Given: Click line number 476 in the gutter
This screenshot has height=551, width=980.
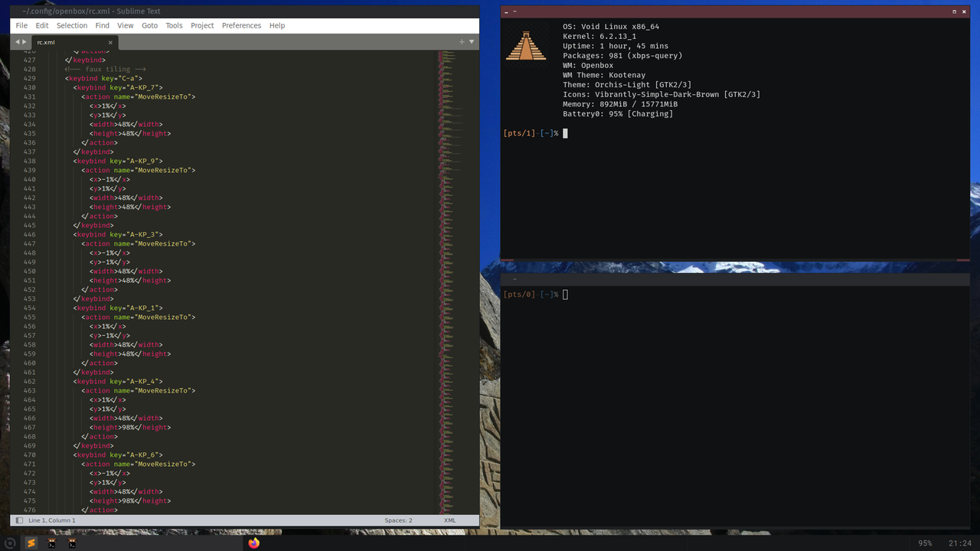Looking at the screenshot, I should pos(30,510).
